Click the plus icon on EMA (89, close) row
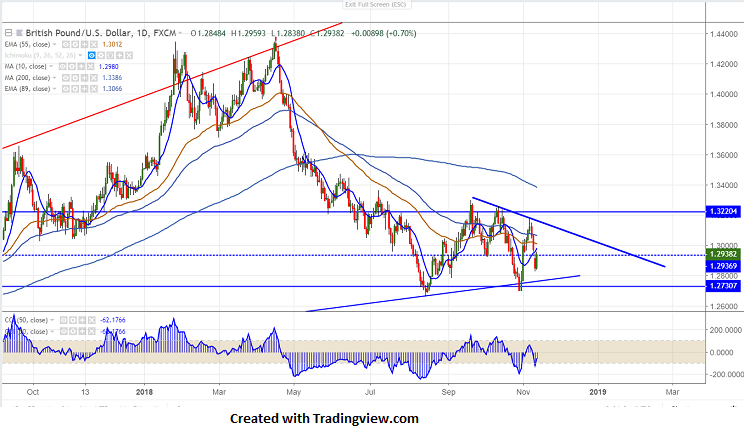This screenshot has height=434, width=744. pyautogui.click(x=84, y=89)
